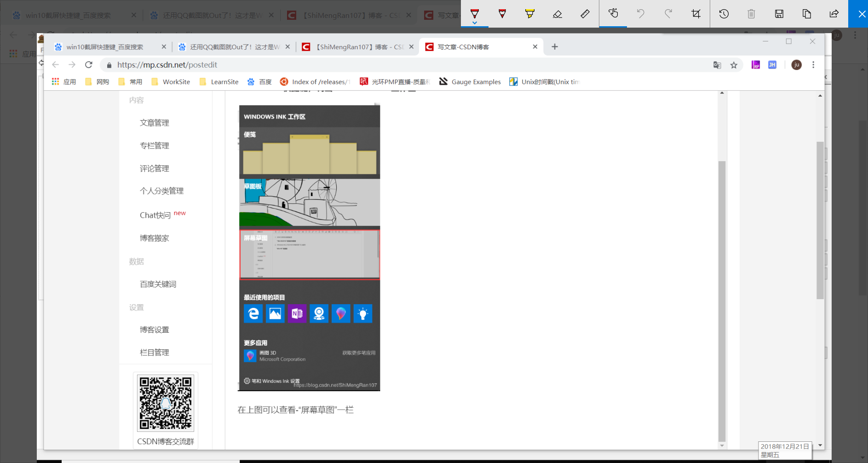
Task: Click the 草图板 sketchpad thumbnail
Action: click(310, 203)
